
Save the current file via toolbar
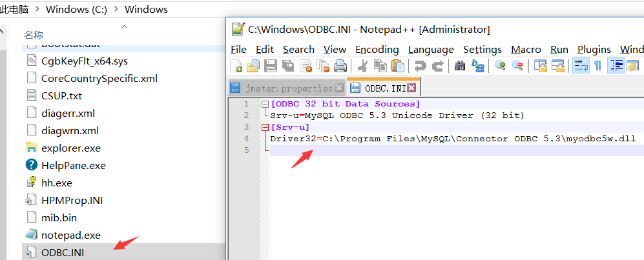point(271,65)
